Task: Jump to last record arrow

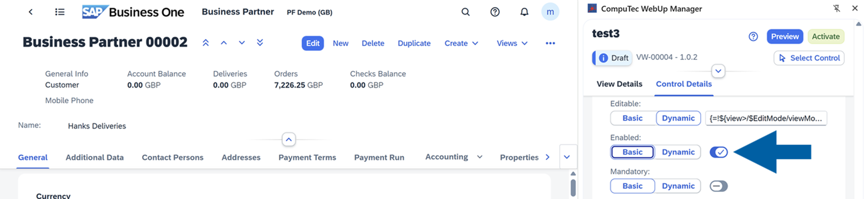Action: click(260, 43)
